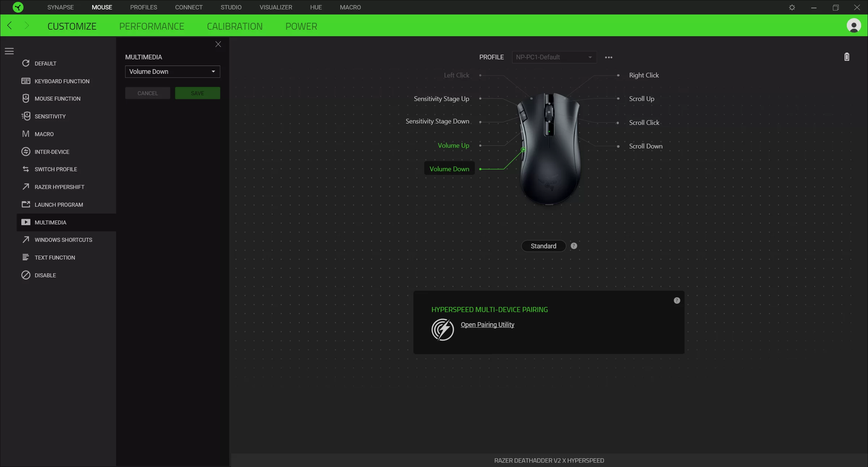This screenshot has height=467, width=868.
Task: Toggle the hamburger sidebar menu
Action: pyautogui.click(x=9, y=51)
